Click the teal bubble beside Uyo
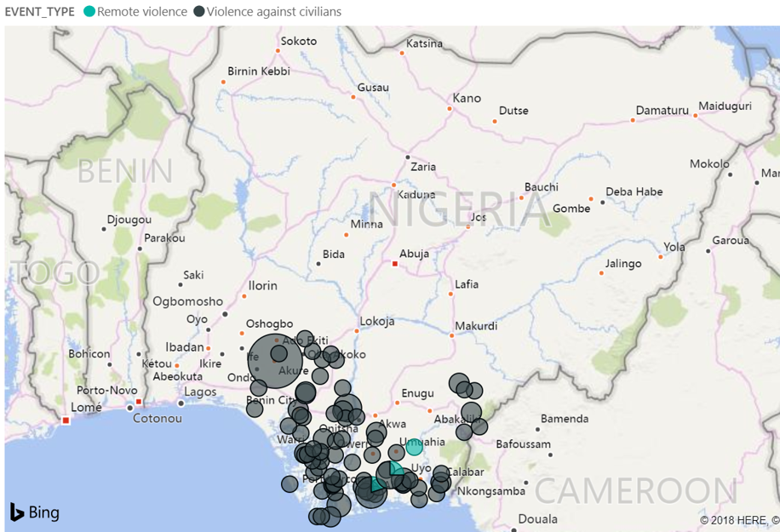This screenshot has width=780, height=532. (395, 470)
